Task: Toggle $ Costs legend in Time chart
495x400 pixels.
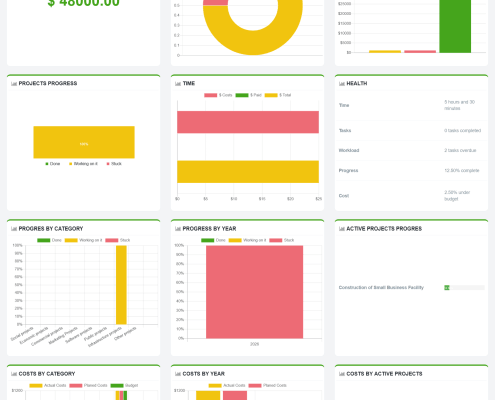Action: tap(218, 95)
